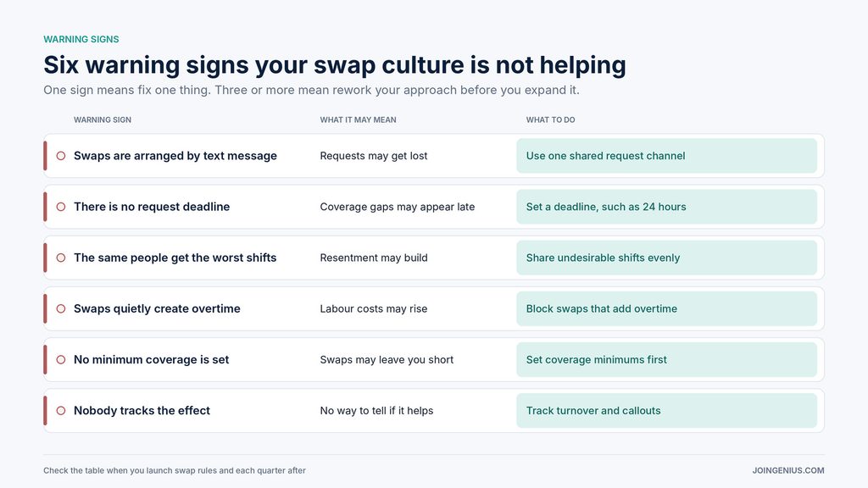This screenshot has height=488, width=868.
Task: Click the 'WARNING SIGN' column header
Action: (103, 119)
